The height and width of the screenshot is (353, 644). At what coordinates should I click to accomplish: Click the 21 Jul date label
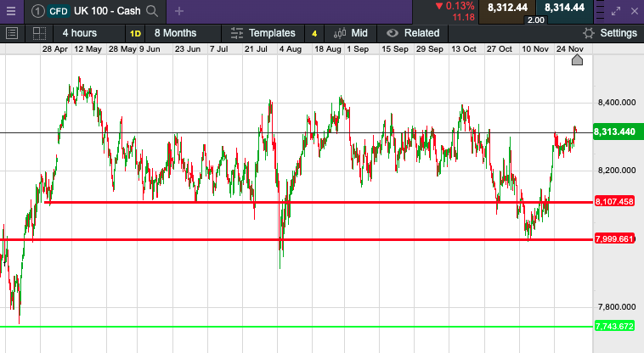pos(256,49)
